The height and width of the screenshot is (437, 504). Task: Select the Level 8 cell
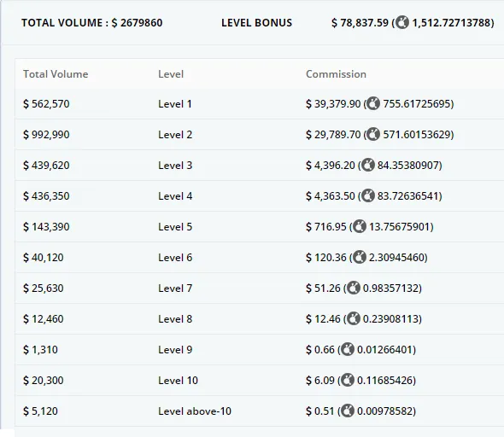175,319
